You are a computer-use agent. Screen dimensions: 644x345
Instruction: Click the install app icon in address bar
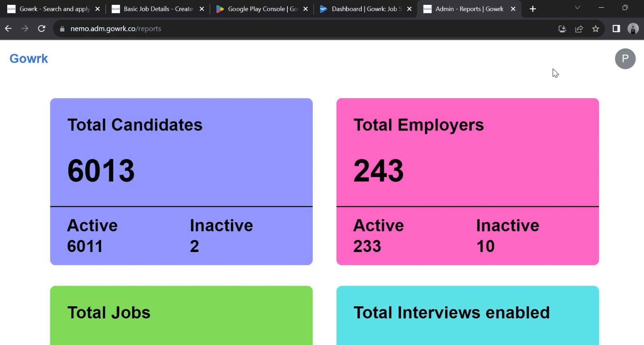562,29
